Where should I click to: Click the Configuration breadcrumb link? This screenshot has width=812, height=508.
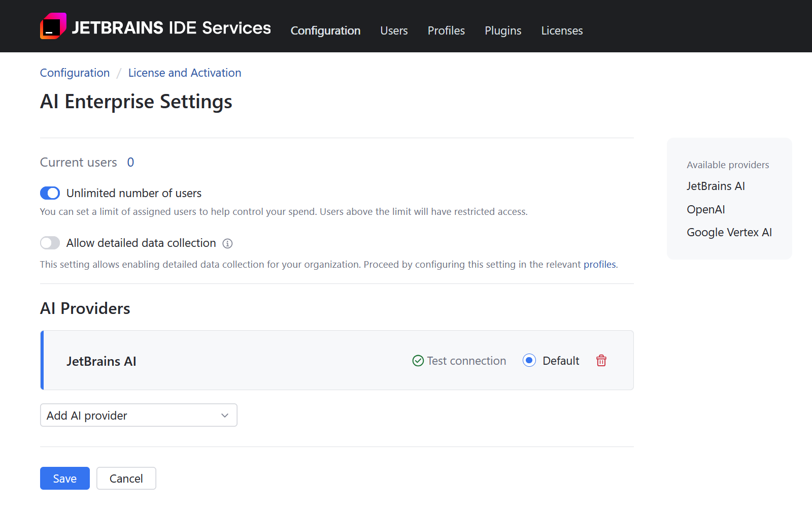point(75,73)
